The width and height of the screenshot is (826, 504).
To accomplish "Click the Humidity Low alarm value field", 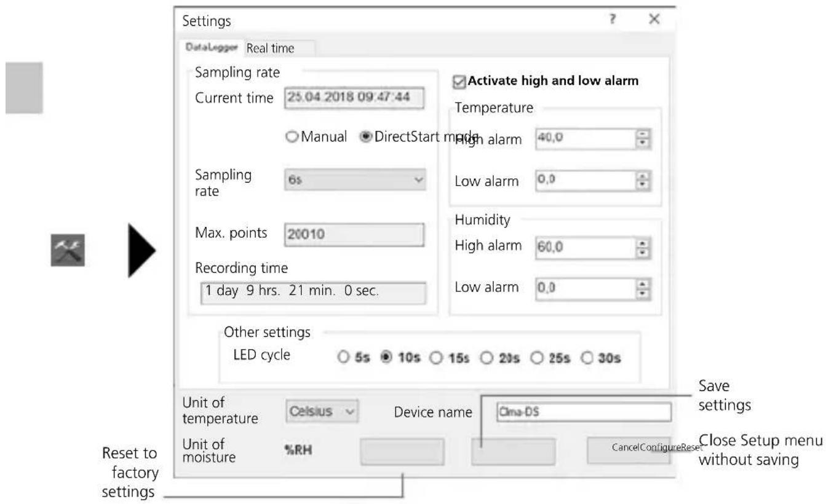I will (x=584, y=288).
